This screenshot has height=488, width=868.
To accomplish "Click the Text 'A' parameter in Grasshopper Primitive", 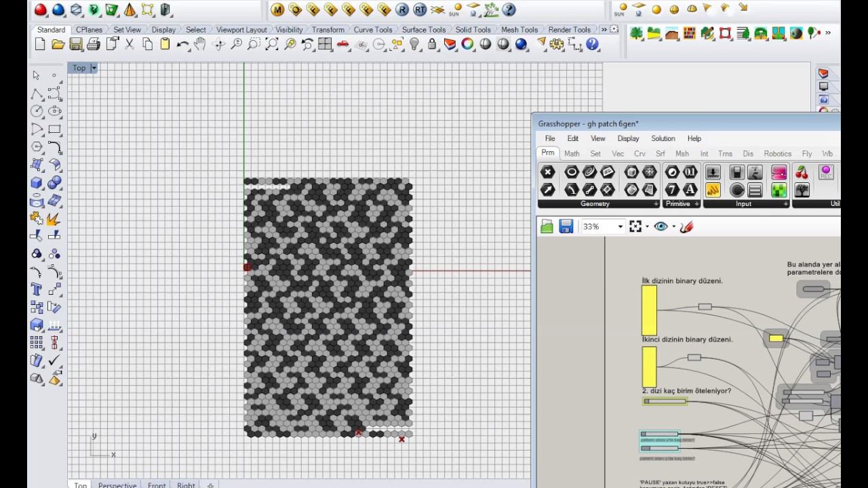I will pos(690,190).
